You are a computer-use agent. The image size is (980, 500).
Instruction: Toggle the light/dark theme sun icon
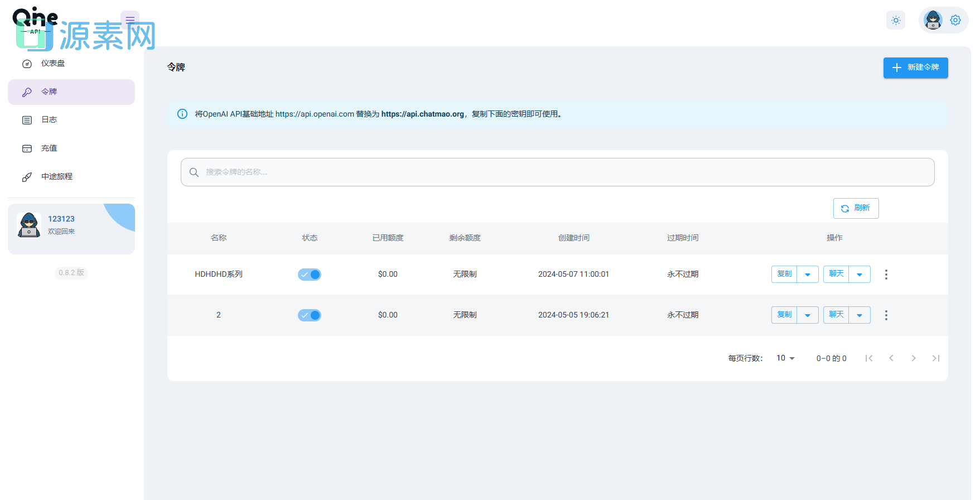[x=896, y=21]
